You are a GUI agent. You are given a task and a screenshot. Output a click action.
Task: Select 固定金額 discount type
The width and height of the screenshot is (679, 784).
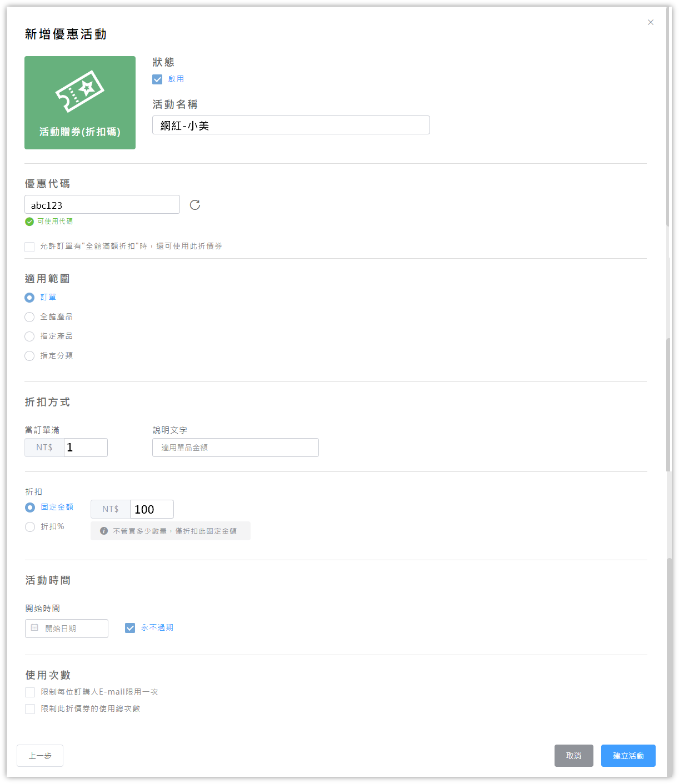(x=30, y=507)
